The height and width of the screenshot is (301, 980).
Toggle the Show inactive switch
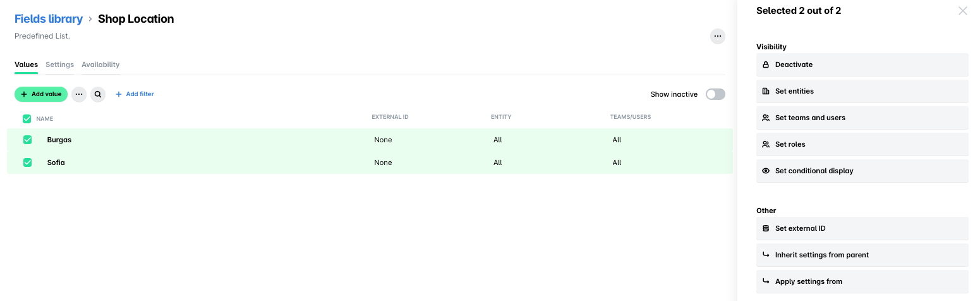point(715,94)
